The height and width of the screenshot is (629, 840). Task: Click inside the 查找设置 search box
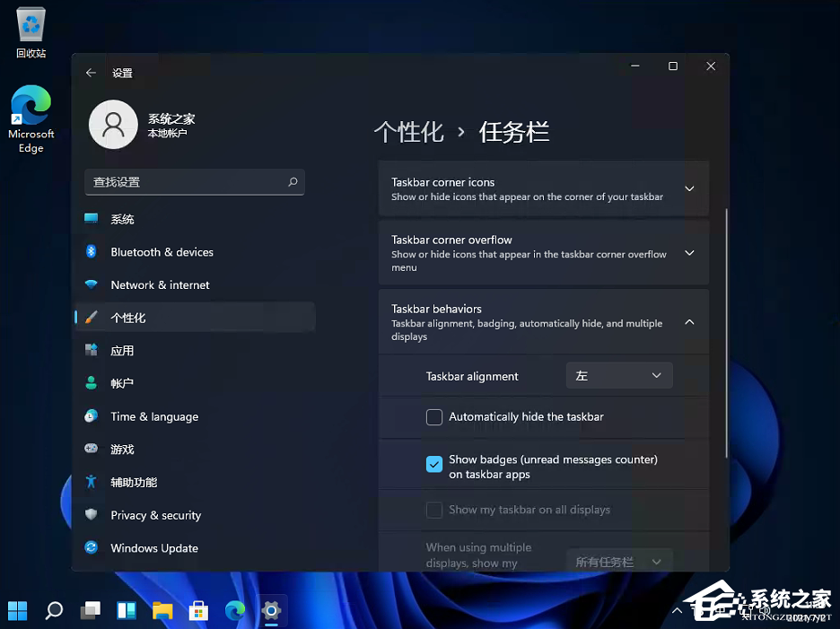coord(194,181)
